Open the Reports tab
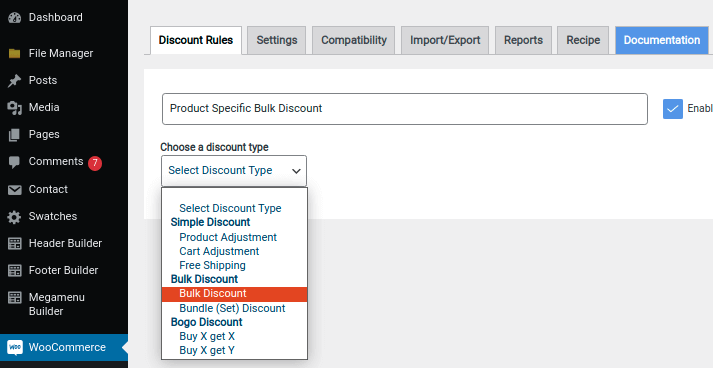 pos(523,40)
